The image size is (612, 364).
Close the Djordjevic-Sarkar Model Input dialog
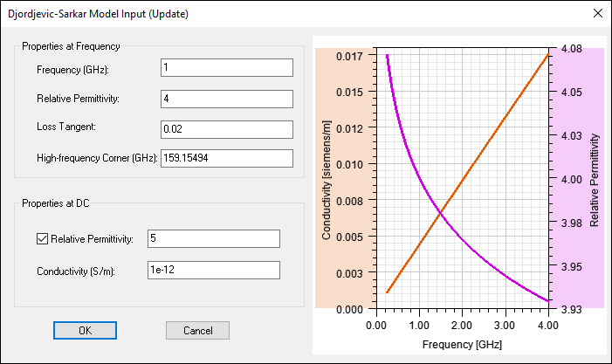[597, 14]
